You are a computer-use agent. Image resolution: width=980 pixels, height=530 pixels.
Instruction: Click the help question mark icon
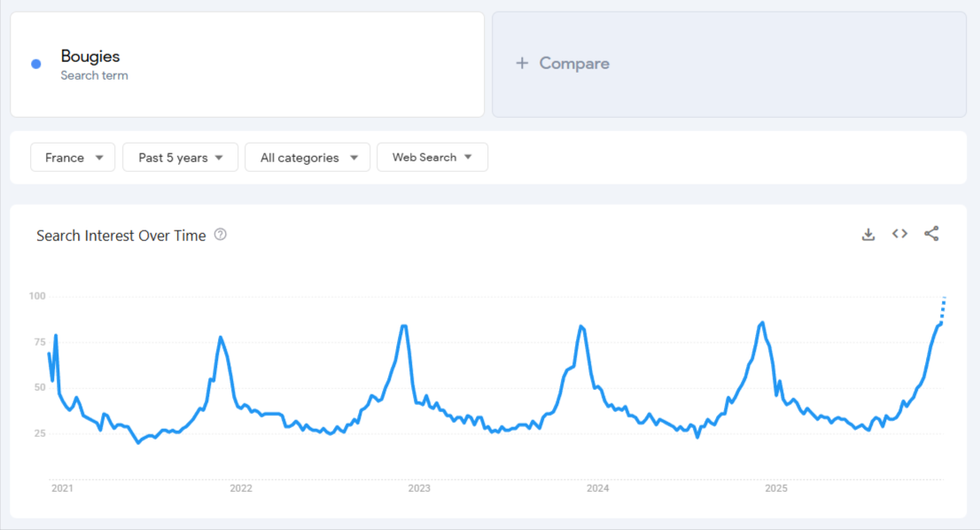click(219, 235)
